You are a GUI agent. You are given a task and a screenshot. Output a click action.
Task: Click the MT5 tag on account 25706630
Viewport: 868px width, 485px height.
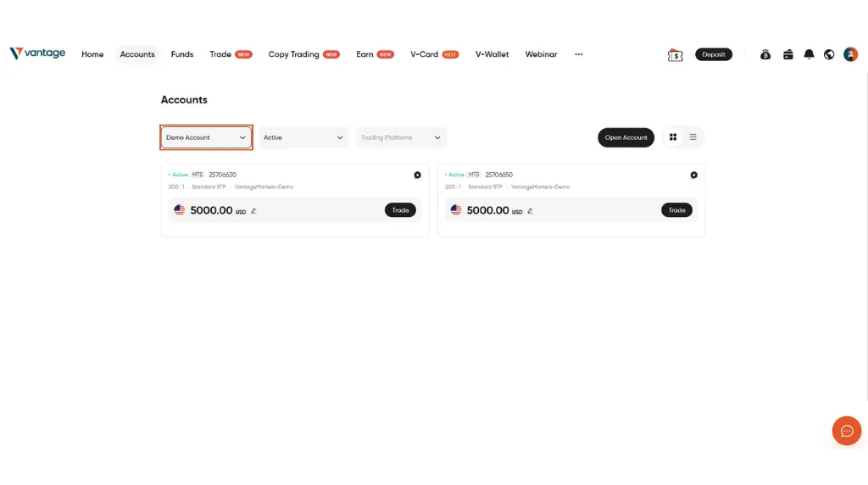tap(197, 175)
